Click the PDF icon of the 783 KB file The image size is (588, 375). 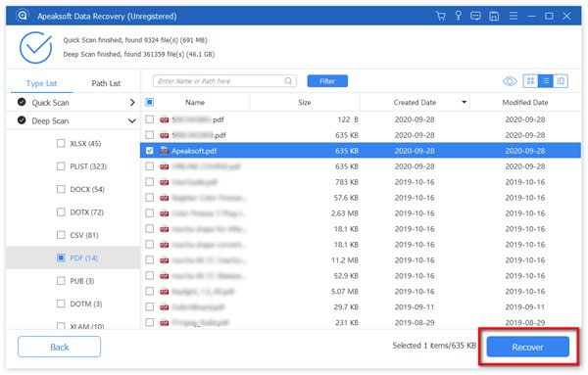pos(165,182)
